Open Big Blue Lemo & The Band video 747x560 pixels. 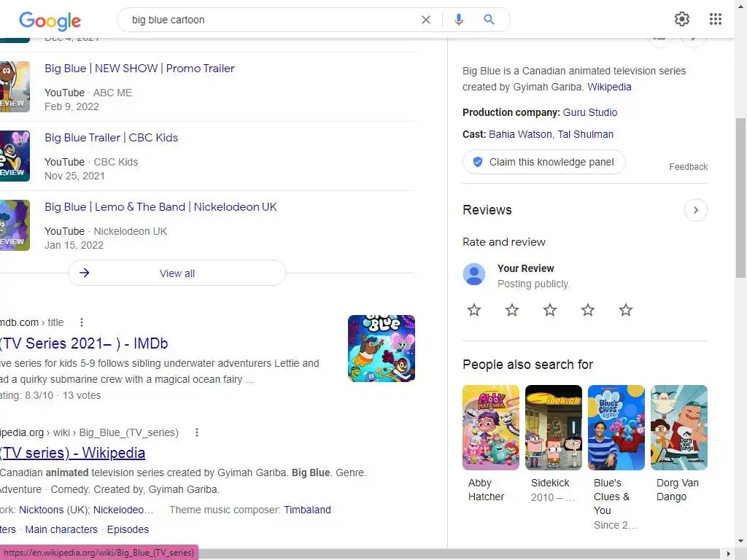[160, 207]
